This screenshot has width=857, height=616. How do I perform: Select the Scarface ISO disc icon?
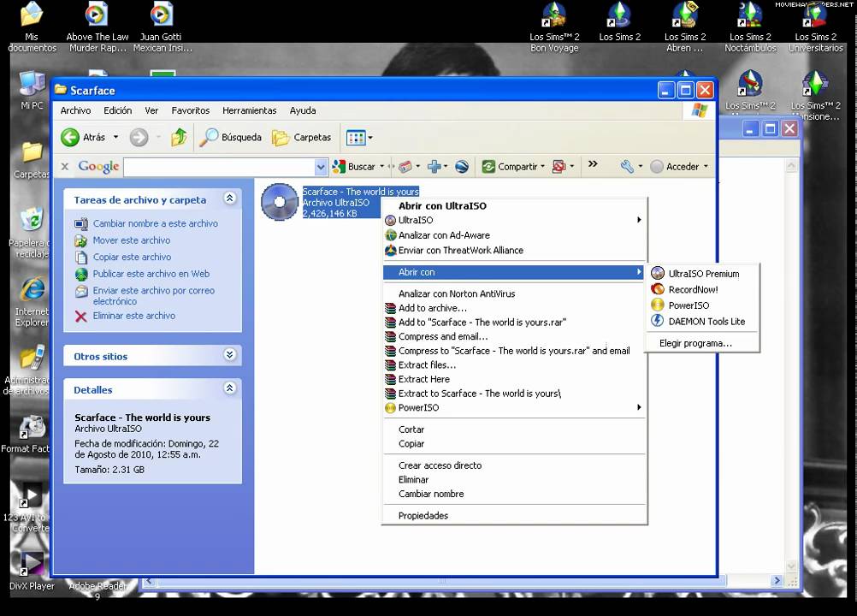[280, 202]
